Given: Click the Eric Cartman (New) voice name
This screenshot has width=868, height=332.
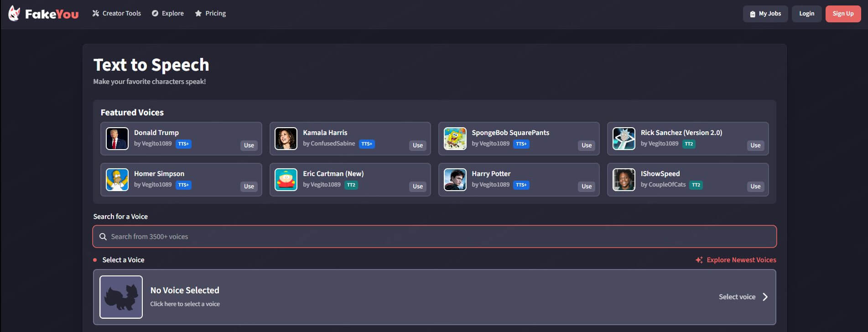Looking at the screenshot, I should [x=333, y=174].
